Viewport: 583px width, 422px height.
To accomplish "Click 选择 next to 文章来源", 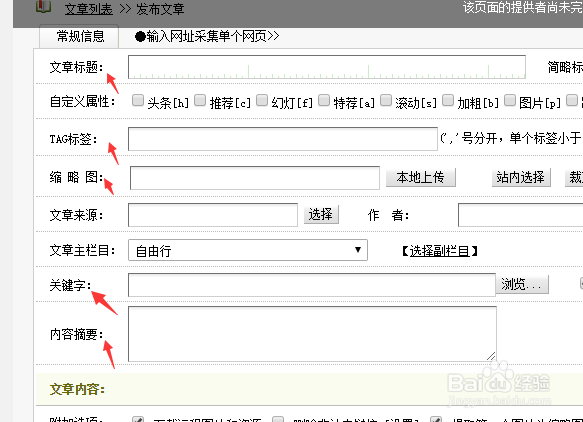I will tap(321, 215).
